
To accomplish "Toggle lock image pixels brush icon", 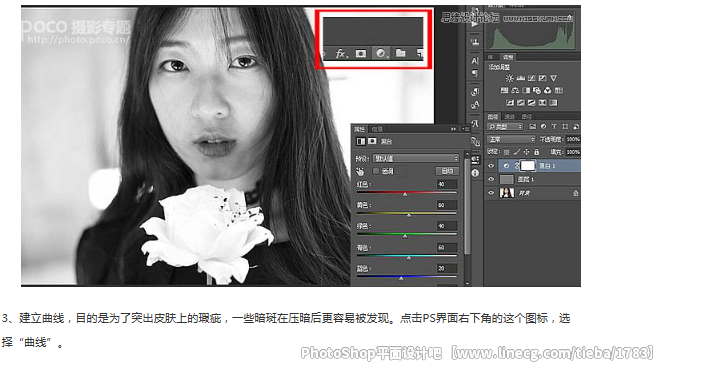I will coord(516,152).
